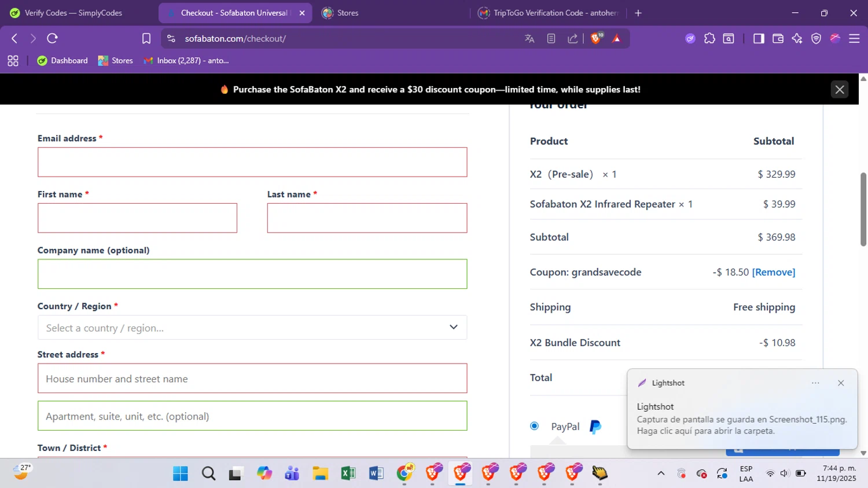Open Leo AI sparkle icon

pos(797,38)
